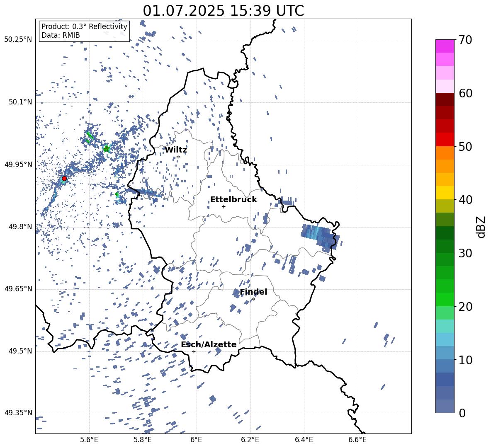This screenshot has width=491, height=448.
Task: Click the Esch/Alzette cross marker
Action: 194,351
